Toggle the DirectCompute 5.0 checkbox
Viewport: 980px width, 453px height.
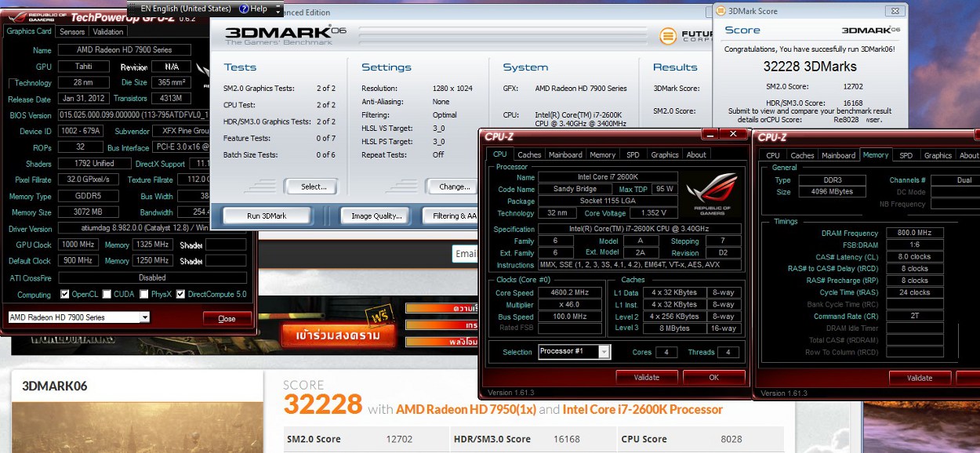(181, 295)
